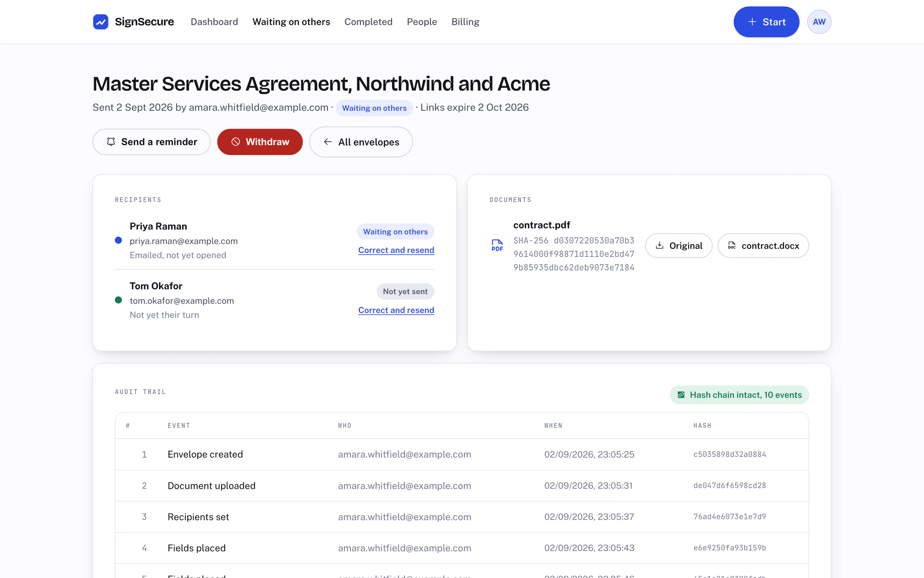Click the bell icon in Send a reminder
Image resolution: width=924 pixels, height=578 pixels.
click(x=111, y=142)
